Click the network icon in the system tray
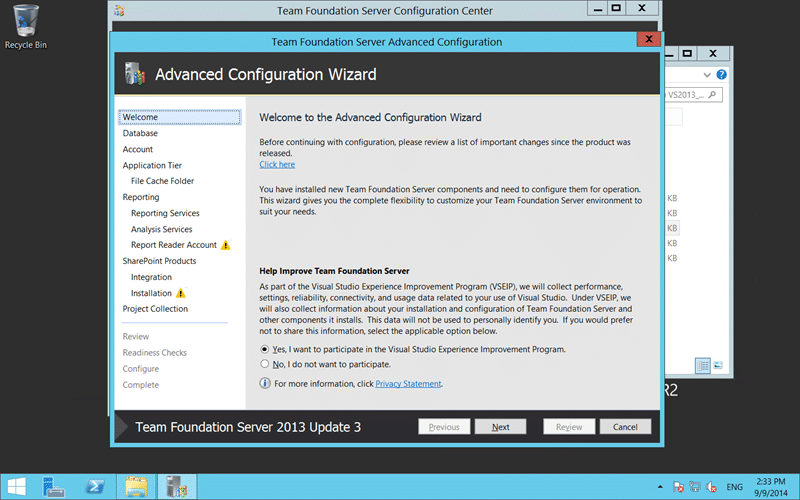This screenshot has height=500, width=800. coord(694,487)
